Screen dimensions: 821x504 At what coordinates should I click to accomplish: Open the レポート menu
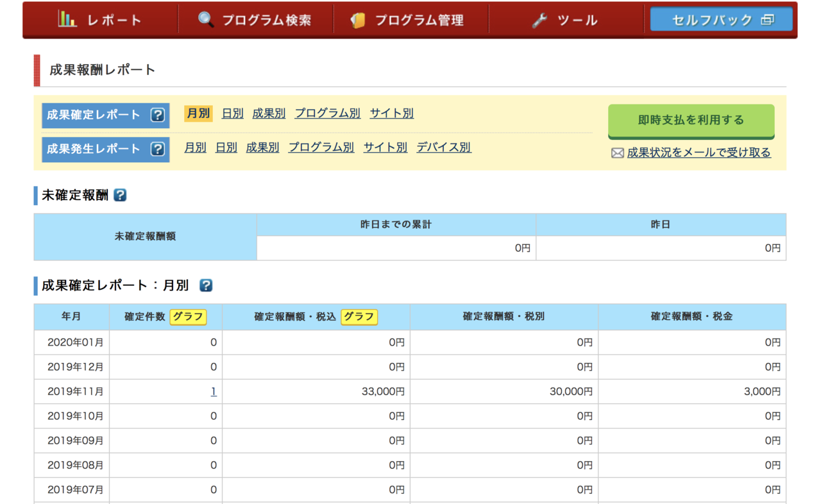100,20
